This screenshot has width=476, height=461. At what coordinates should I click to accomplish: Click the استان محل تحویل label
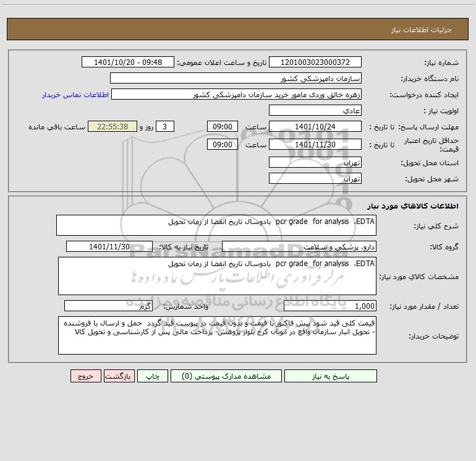coord(430,163)
